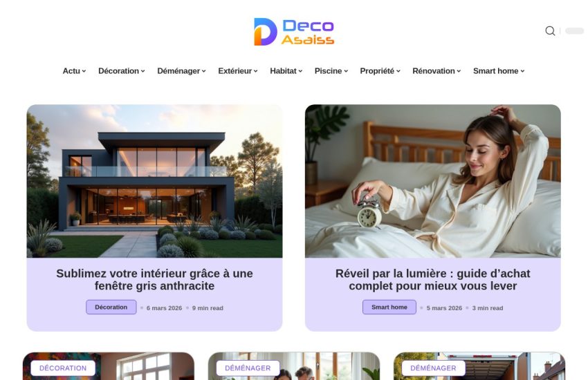Select the Habitat menu item
This screenshot has height=380, width=588.
[286, 70]
